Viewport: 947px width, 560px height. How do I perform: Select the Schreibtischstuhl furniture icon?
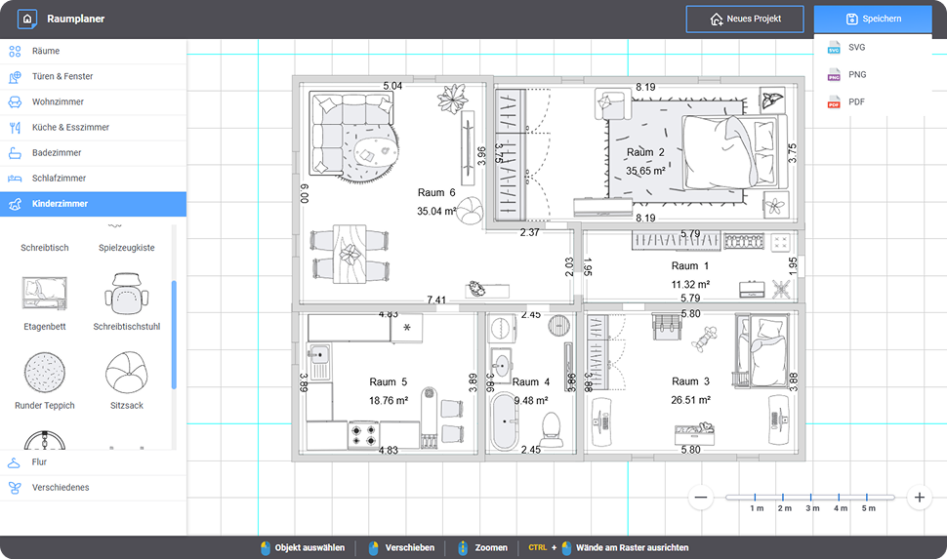[x=127, y=294]
